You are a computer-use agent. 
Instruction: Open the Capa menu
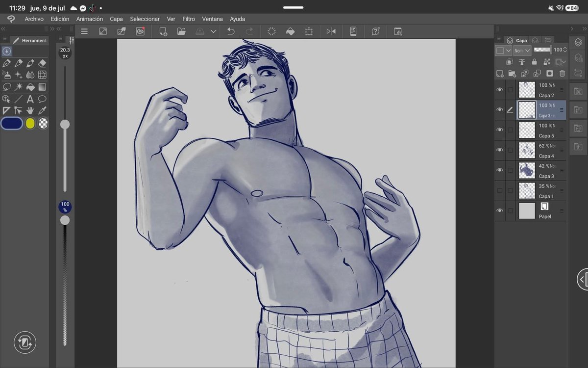pos(116,19)
